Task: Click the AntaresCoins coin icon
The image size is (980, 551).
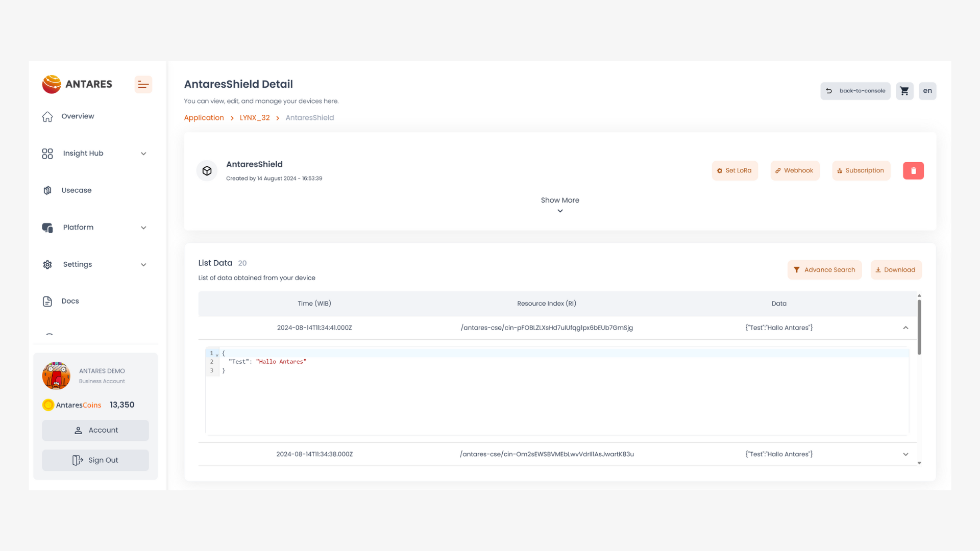Action: [48, 405]
